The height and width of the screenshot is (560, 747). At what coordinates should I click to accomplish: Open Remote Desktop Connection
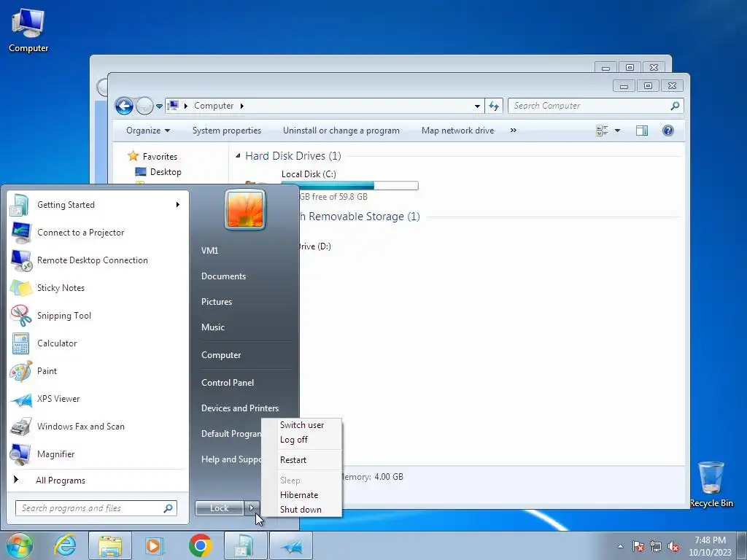click(97, 260)
